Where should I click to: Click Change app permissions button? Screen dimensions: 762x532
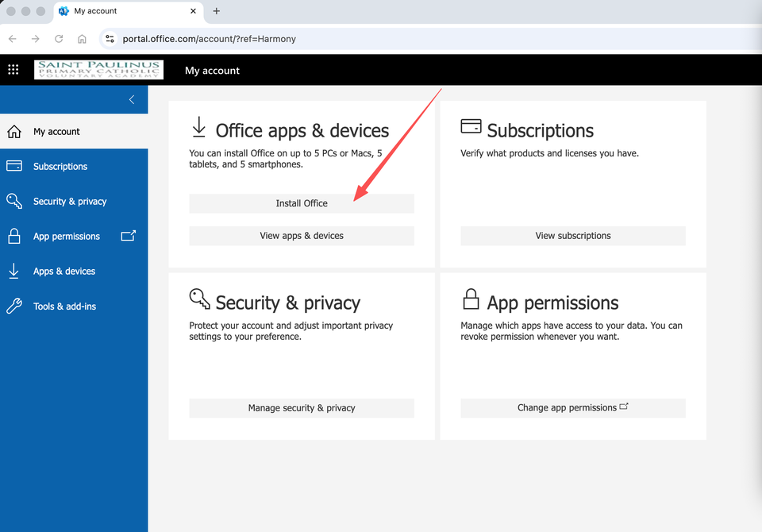(x=572, y=408)
